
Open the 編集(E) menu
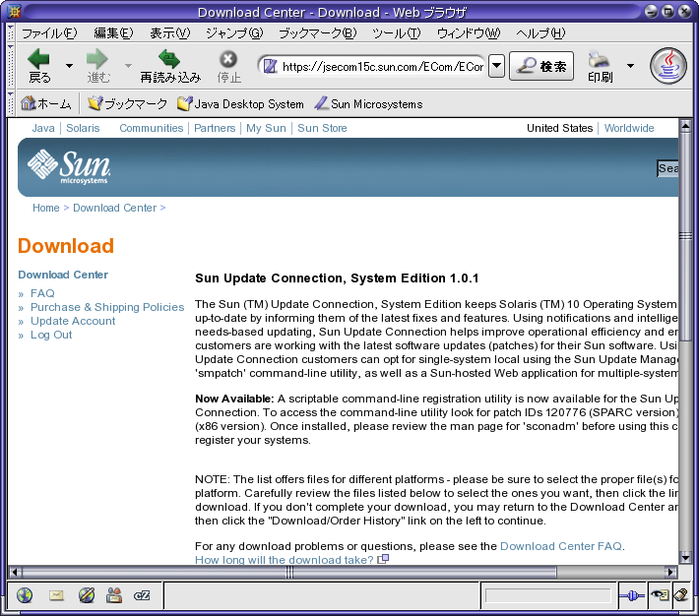pos(113,33)
